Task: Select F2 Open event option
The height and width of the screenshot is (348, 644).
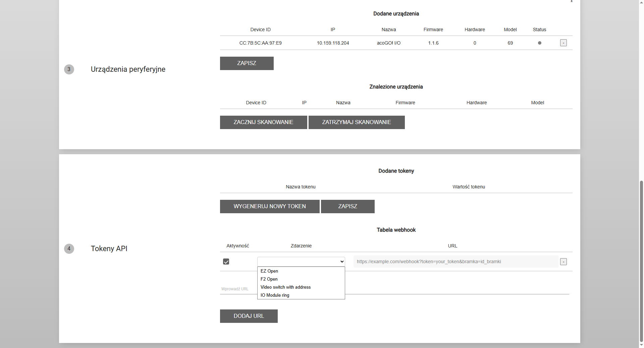Action: [269, 279]
